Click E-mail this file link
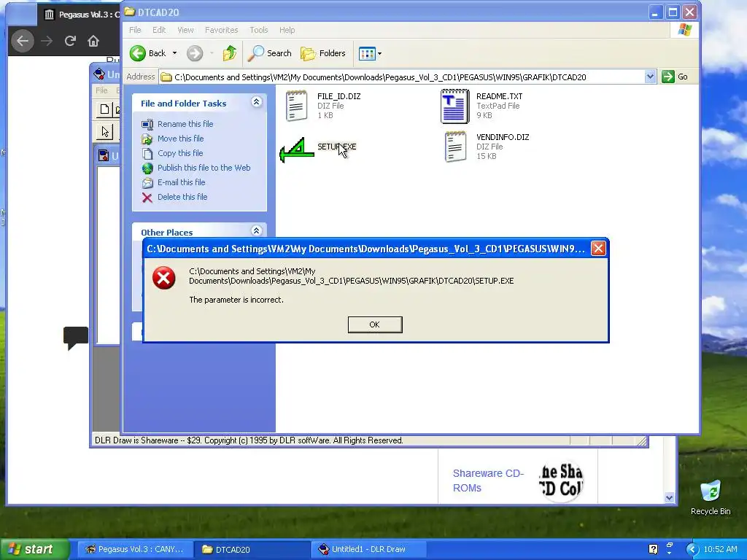The width and height of the screenshot is (747, 560). pos(182,182)
